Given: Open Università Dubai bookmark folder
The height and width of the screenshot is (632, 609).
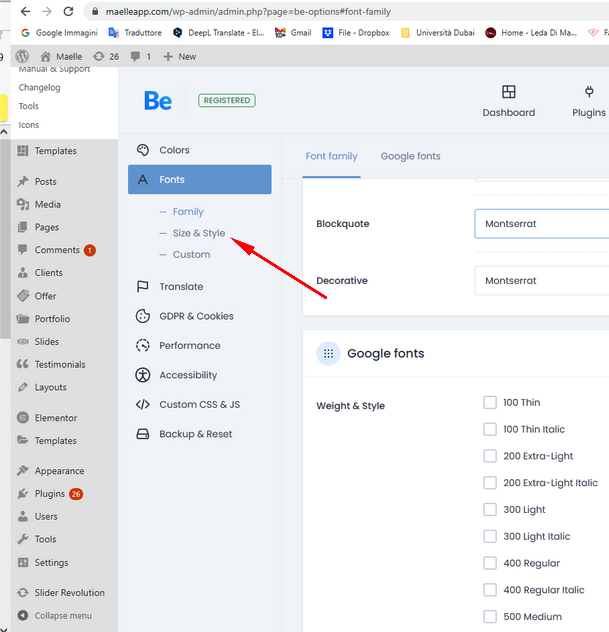Looking at the screenshot, I should (x=438, y=33).
